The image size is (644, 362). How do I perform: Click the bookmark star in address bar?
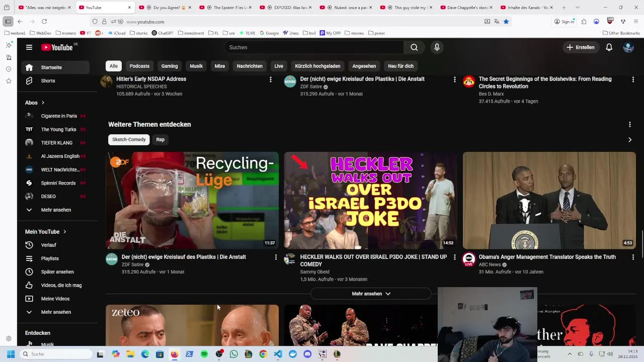(506, 22)
